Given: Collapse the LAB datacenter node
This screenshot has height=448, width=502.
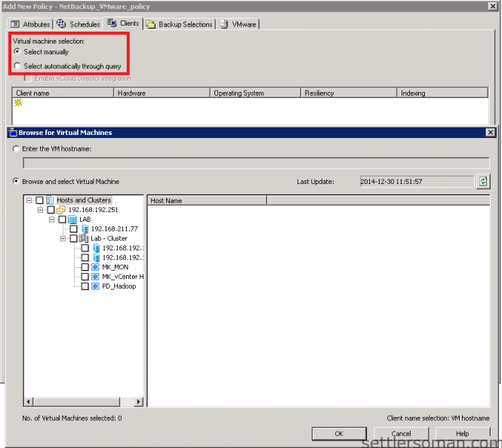Looking at the screenshot, I should point(52,219).
